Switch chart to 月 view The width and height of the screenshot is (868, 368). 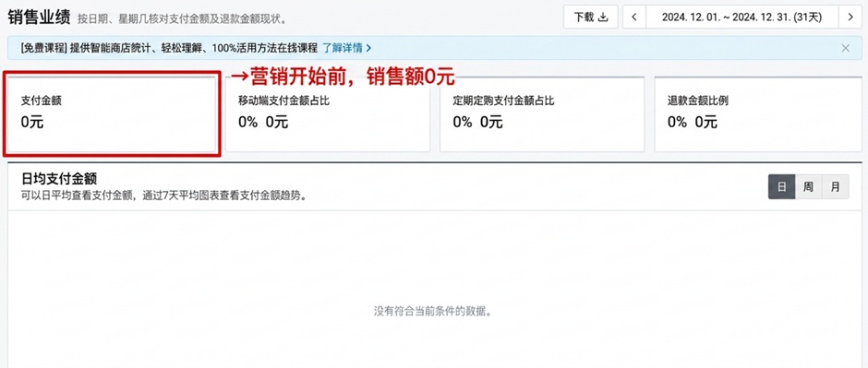click(835, 186)
